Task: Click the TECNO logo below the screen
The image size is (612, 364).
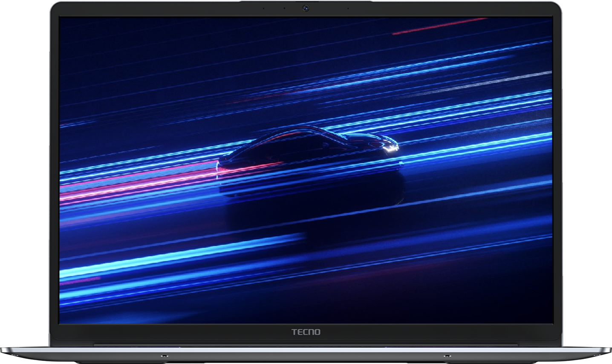Action: (306, 332)
